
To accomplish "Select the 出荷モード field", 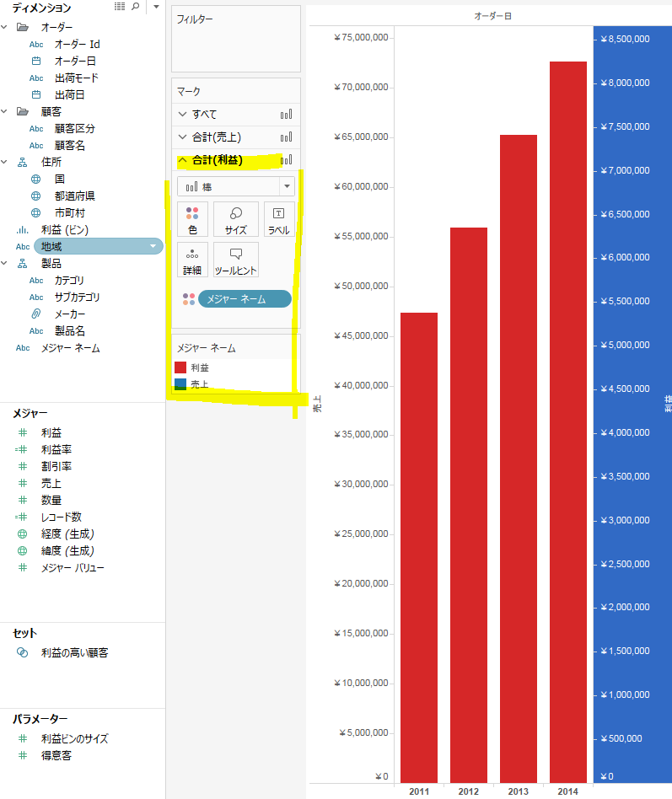I will 77,78.
